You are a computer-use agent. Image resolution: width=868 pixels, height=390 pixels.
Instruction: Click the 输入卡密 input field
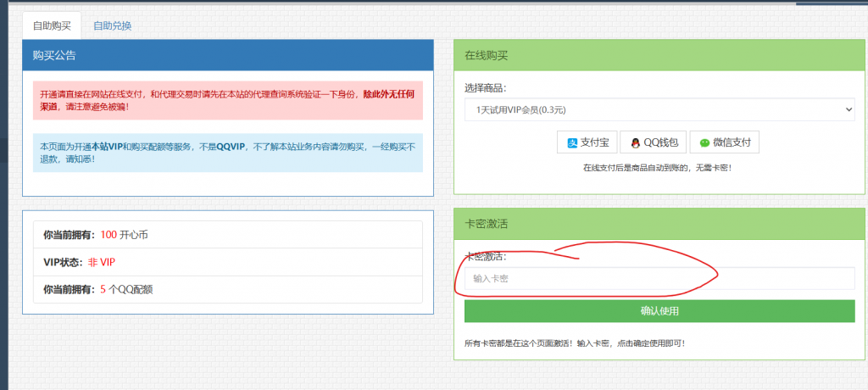coord(659,278)
